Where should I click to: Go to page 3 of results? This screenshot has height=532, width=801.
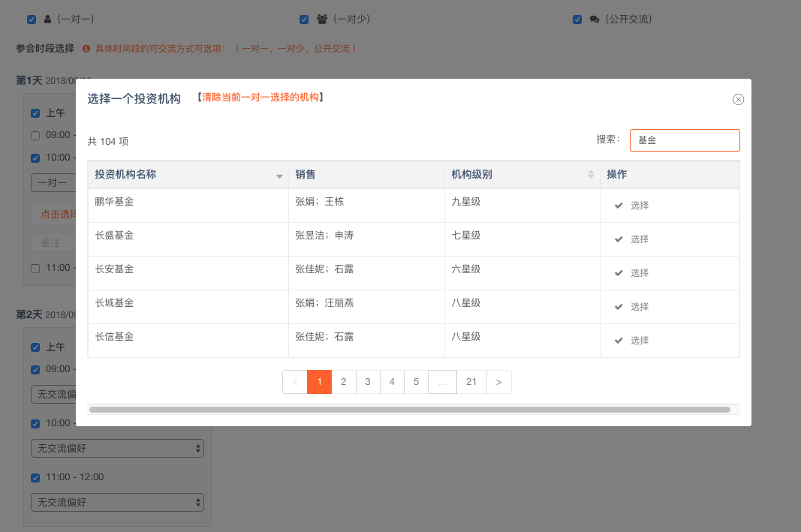click(368, 382)
